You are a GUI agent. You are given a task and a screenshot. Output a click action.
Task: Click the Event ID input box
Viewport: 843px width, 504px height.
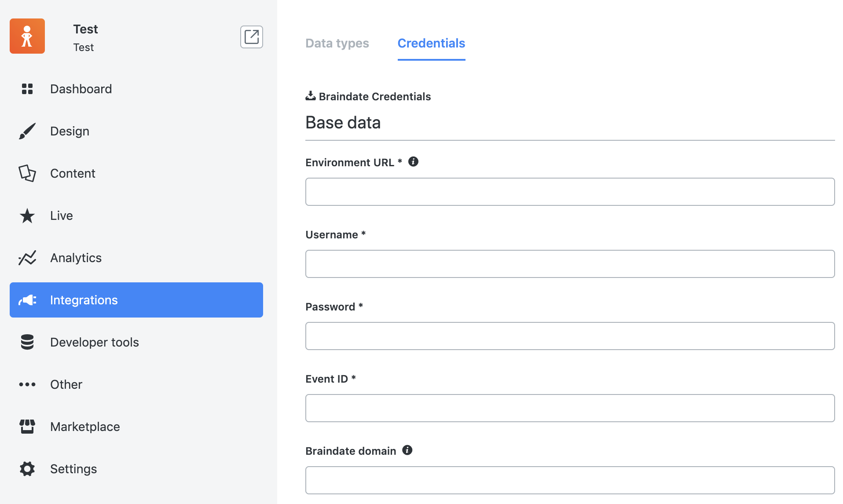pos(570,408)
